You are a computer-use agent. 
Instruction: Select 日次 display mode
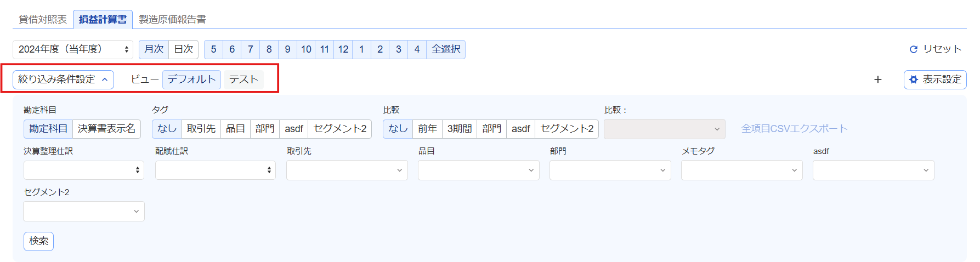coord(184,49)
